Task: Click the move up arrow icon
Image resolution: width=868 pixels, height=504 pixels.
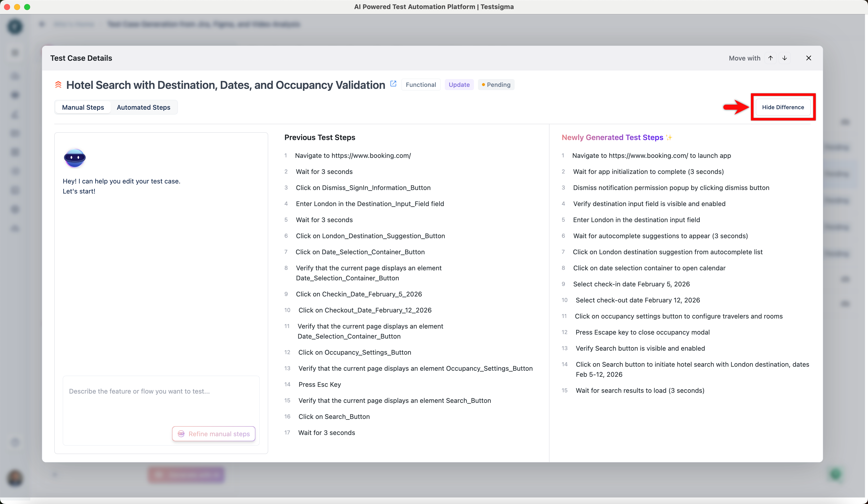Action: (771, 58)
